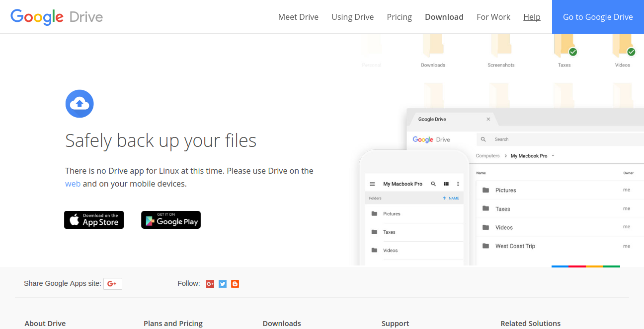Image resolution: width=644 pixels, height=329 pixels.
Task: Click the Related Solutions footer heading
Action: click(530, 324)
